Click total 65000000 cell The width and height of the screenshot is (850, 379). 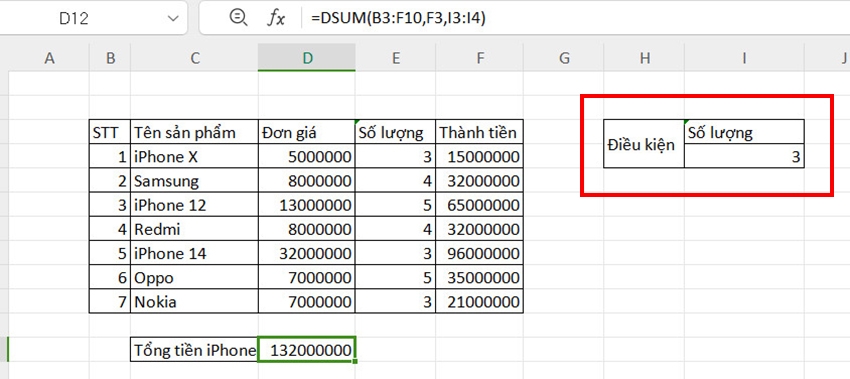pyautogui.click(x=480, y=205)
